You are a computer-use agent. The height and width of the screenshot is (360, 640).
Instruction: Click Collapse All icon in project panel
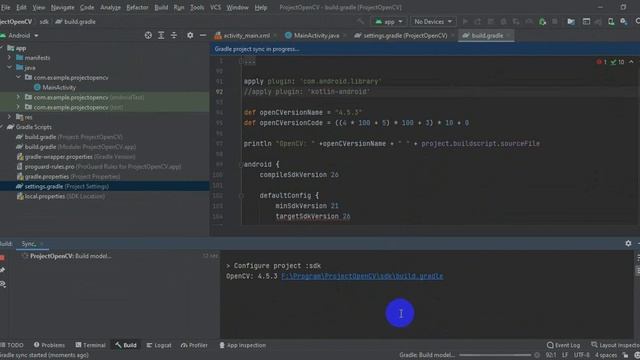coord(174,36)
